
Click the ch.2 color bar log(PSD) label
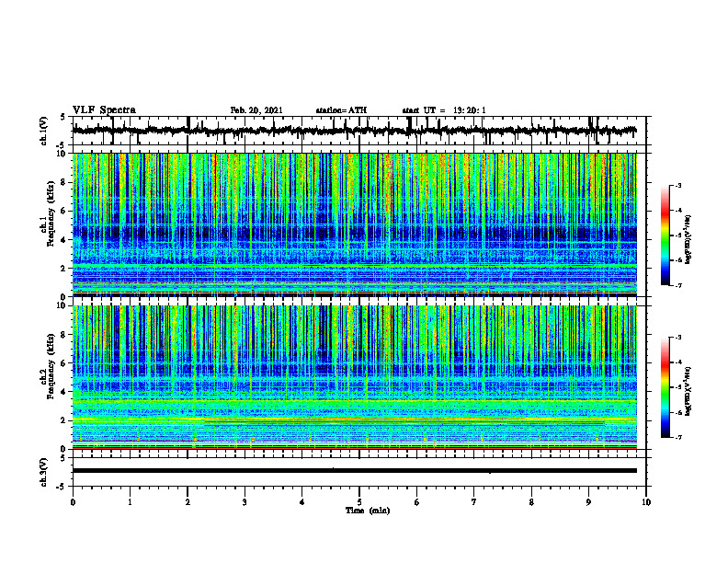pyautogui.click(x=688, y=391)
